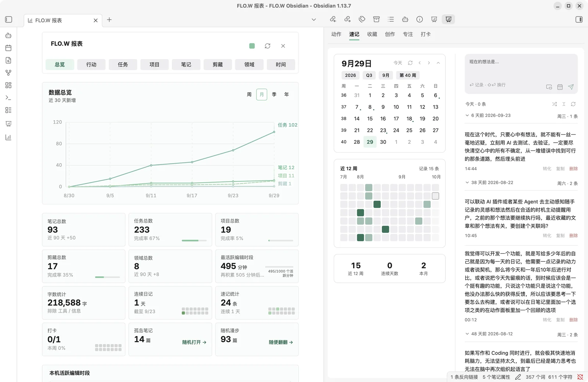
Task: Select day 23 in the calendar
Action: pos(383,130)
